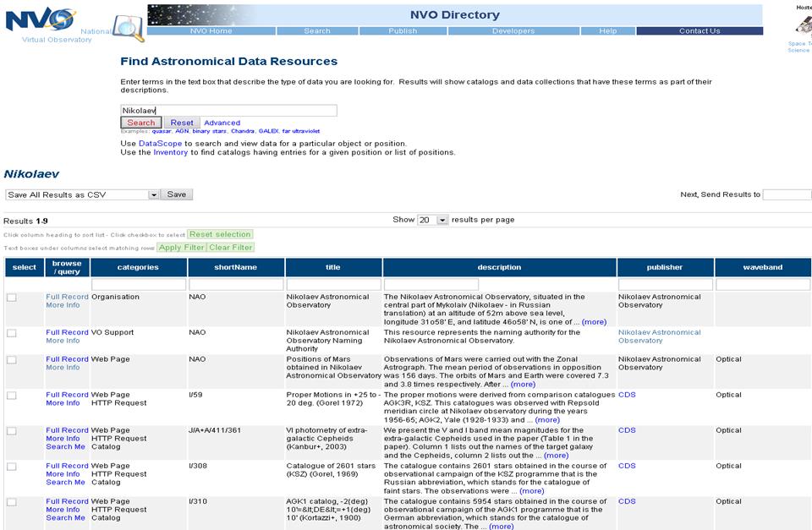Viewport: 812px width, 530px height.
Task: Click the Clear Filter button
Action: (x=230, y=248)
